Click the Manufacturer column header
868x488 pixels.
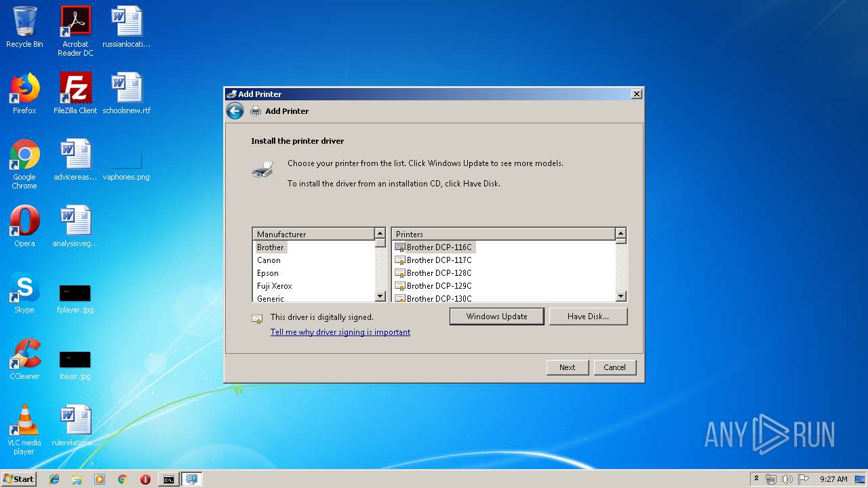(x=313, y=234)
